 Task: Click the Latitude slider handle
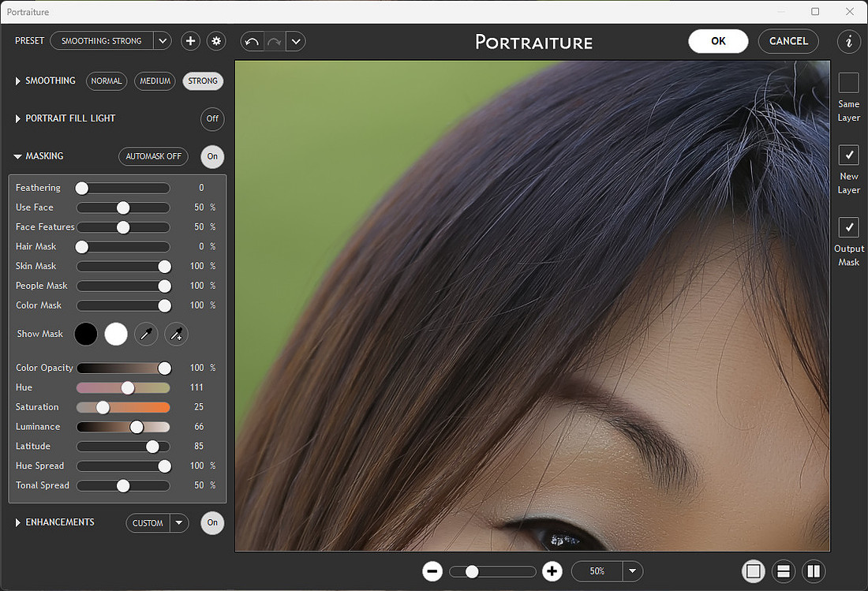pyautogui.click(x=152, y=447)
